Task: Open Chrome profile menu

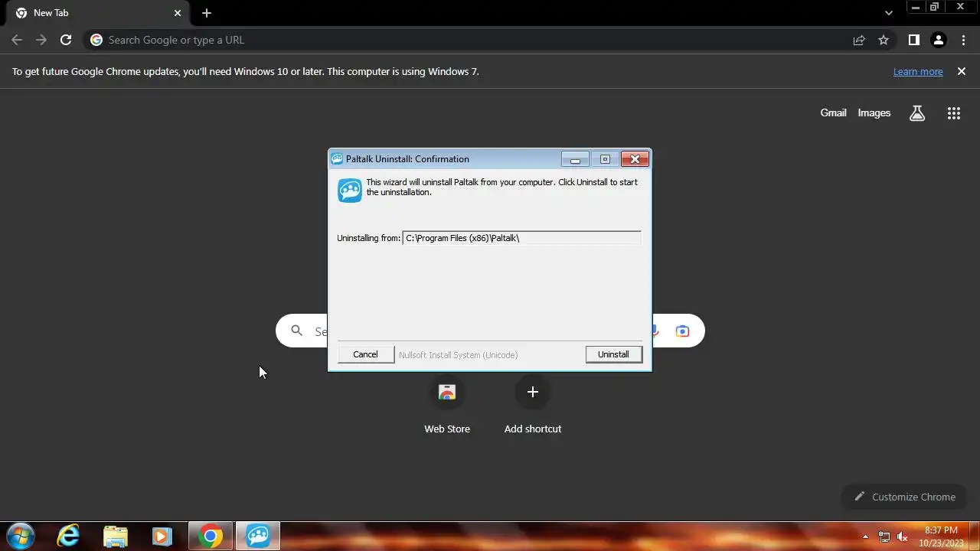Action: [939, 40]
